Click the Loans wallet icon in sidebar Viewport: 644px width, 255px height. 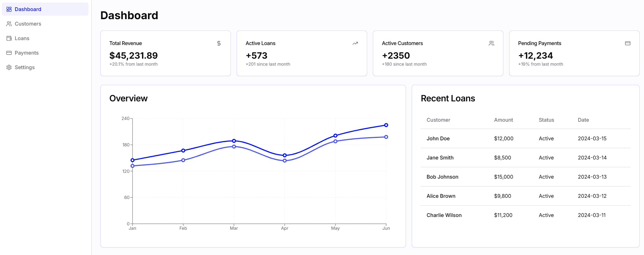(9, 38)
